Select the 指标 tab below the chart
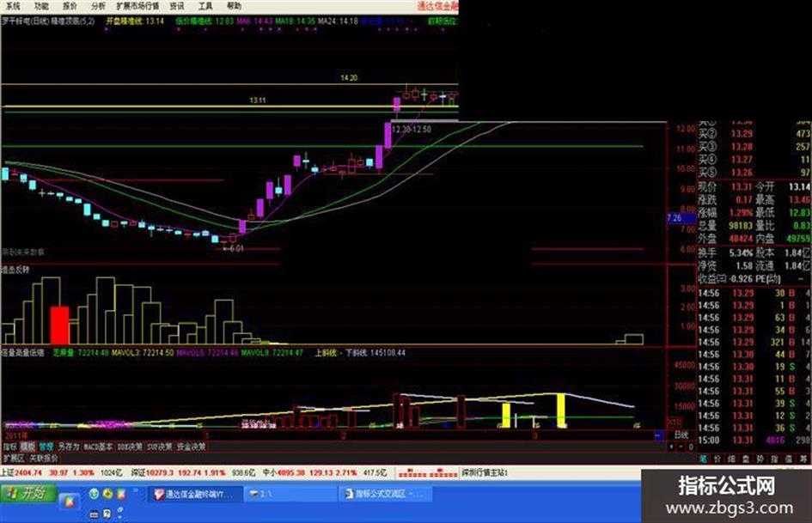Image resolution: width=812 pixels, height=523 pixels. (x=9, y=447)
